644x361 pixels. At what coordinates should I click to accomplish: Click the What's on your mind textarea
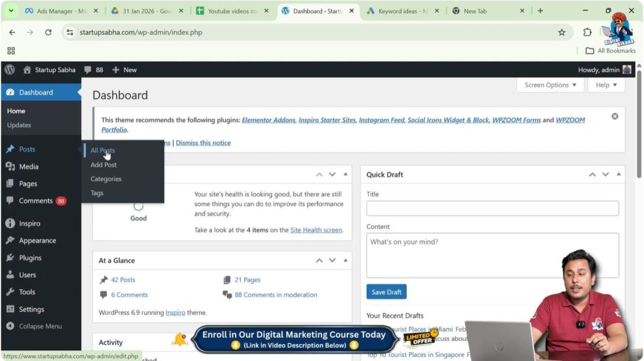click(x=492, y=255)
